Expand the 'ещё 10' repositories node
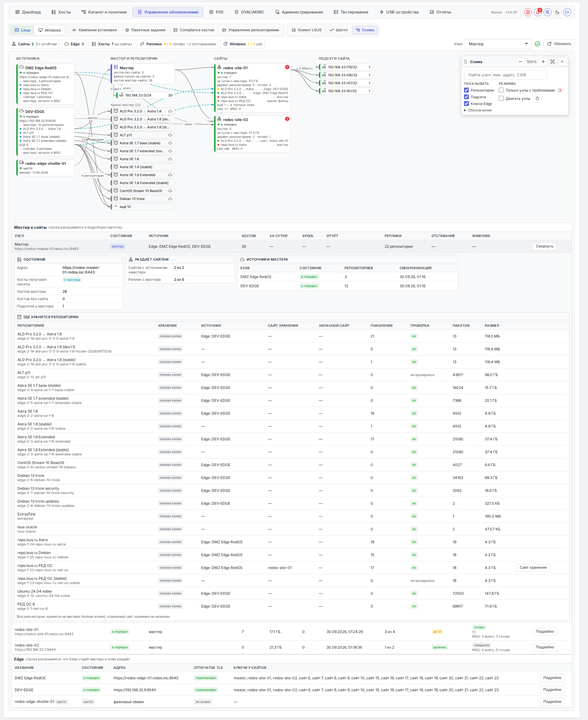Screen dimensions: 588x720 (x=143, y=207)
